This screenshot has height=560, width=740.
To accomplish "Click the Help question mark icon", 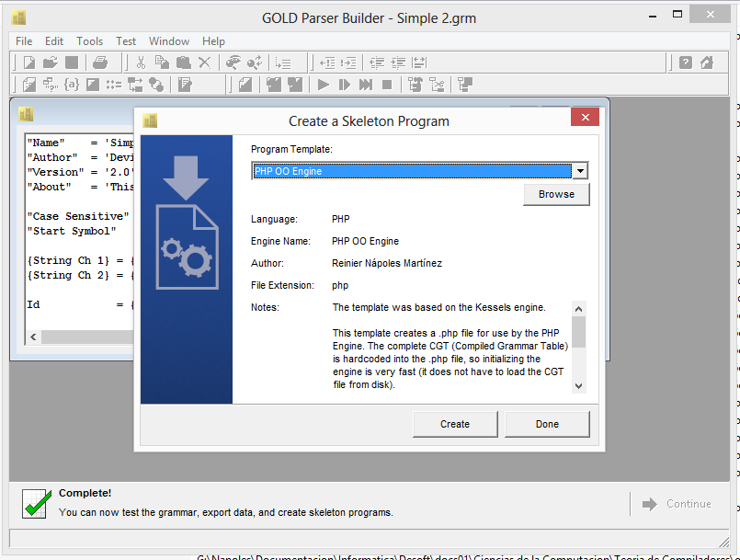I will click(686, 63).
